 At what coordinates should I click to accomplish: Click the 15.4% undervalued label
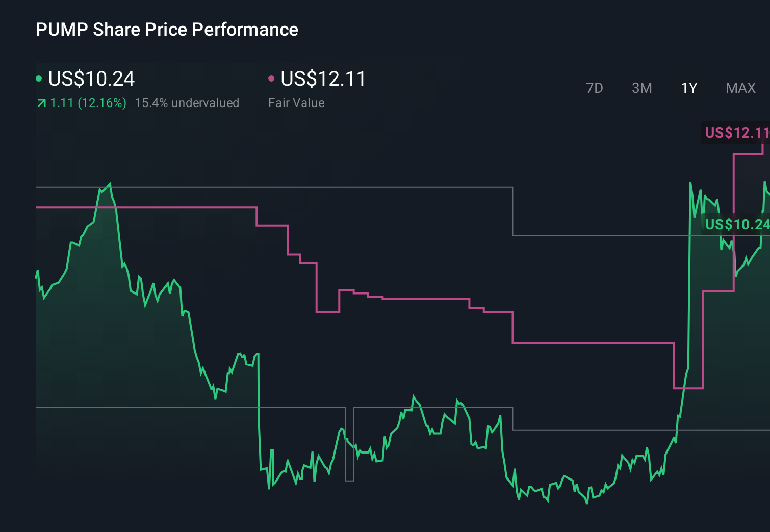point(187,103)
